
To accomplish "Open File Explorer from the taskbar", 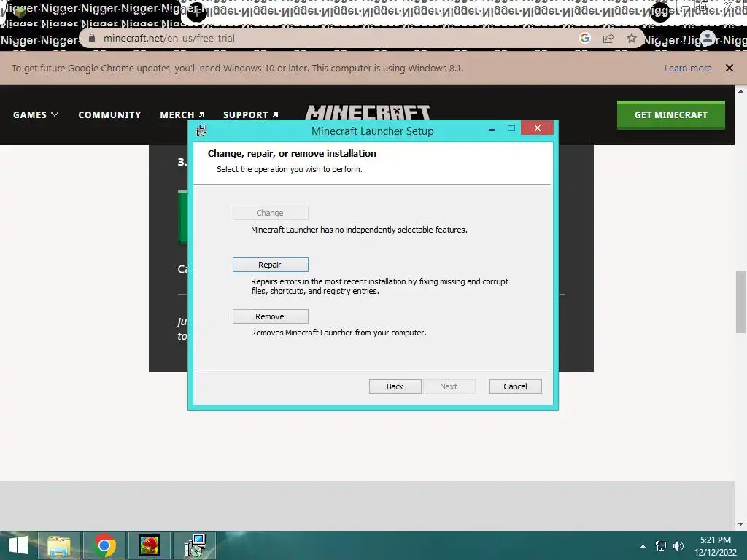I will (x=58, y=545).
